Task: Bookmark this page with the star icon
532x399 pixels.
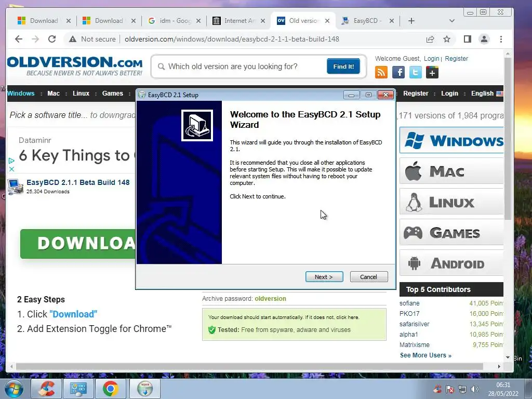Action: tap(447, 39)
